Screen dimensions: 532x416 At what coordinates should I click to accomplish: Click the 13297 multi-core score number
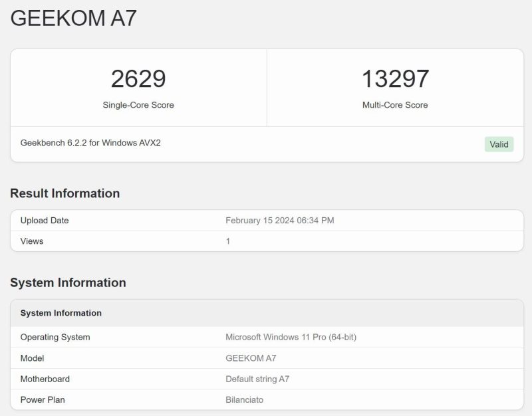tap(395, 79)
